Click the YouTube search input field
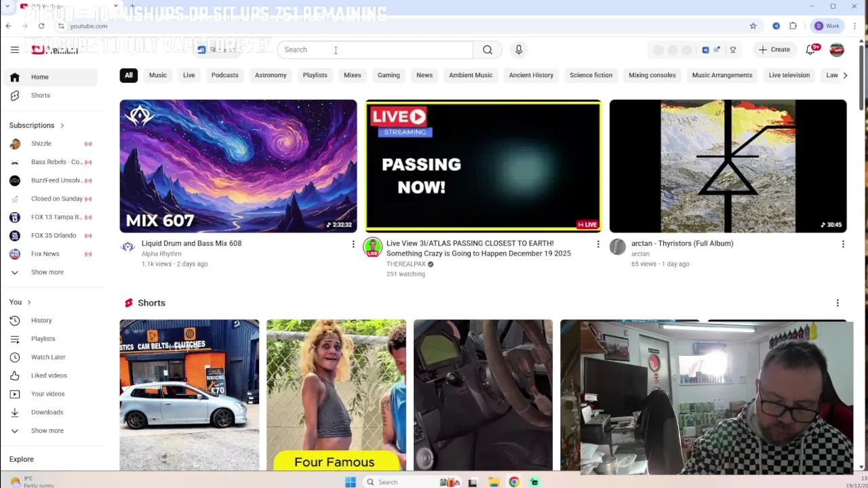 (x=375, y=49)
